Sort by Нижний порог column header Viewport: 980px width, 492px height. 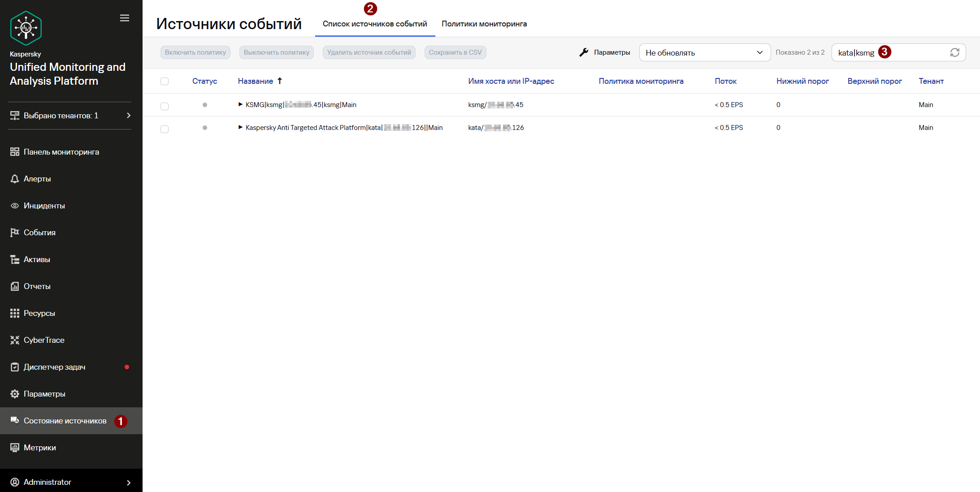pyautogui.click(x=802, y=81)
